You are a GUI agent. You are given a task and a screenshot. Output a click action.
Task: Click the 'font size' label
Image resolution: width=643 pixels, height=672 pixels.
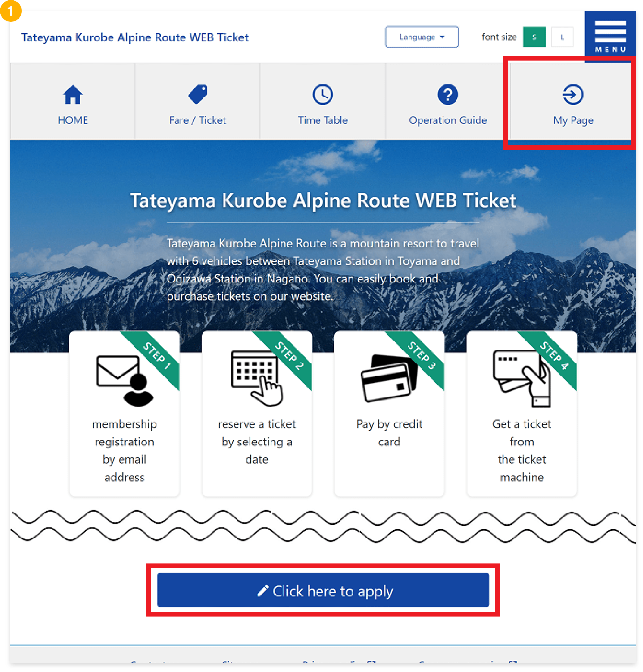point(499,37)
